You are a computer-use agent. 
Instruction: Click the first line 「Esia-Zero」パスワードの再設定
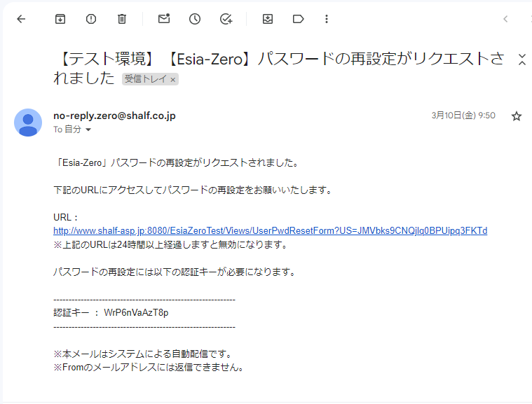point(176,162)
